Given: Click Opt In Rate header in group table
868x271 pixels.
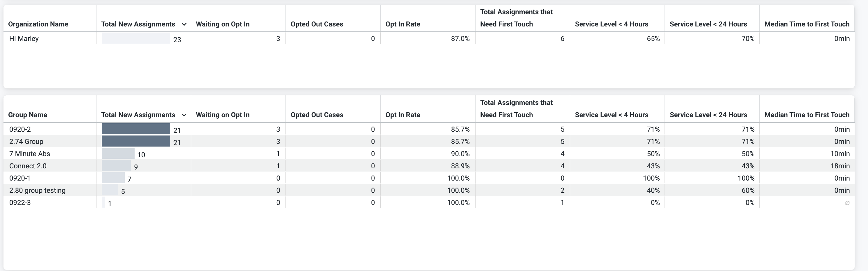Looking at the screenshot, I should (x=403, y=115).
